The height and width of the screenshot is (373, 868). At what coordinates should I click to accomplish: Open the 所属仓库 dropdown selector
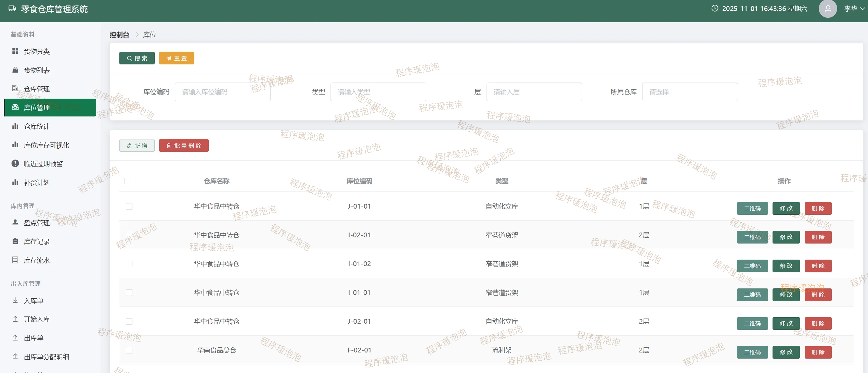click(689, 92)
